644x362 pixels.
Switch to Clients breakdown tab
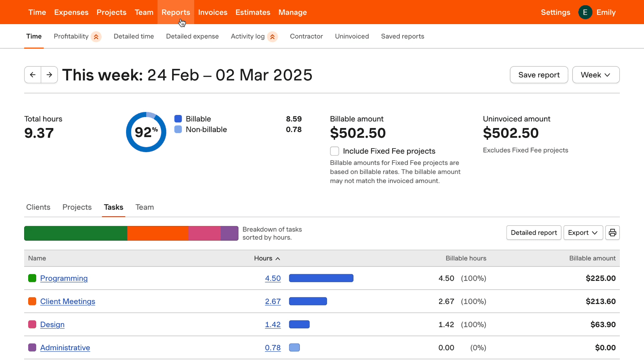[x=38, y=207]
